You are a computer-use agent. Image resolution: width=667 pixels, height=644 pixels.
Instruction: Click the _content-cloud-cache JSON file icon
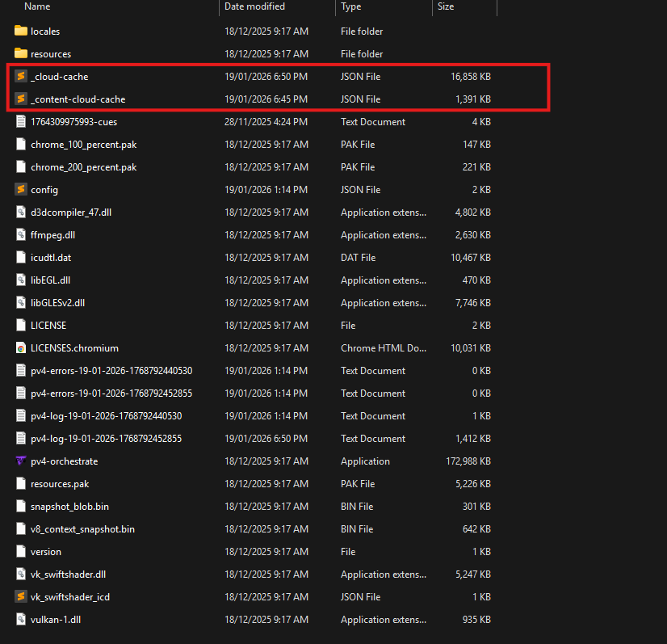21,99
